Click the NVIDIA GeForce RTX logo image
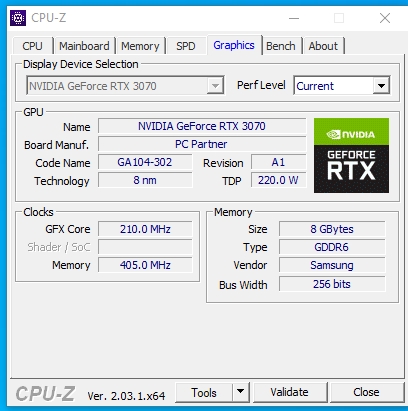Screen dimensions: 408x411 [x=351, y=155]
